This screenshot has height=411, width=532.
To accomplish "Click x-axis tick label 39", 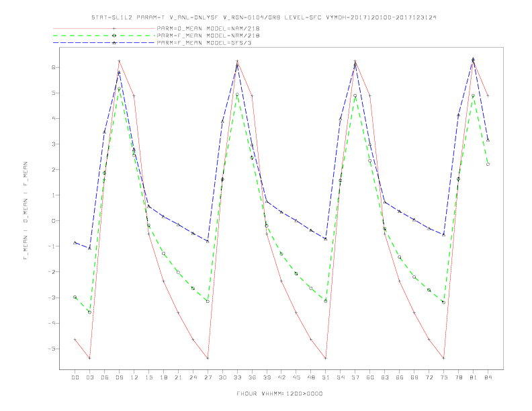I will point(267,377).
